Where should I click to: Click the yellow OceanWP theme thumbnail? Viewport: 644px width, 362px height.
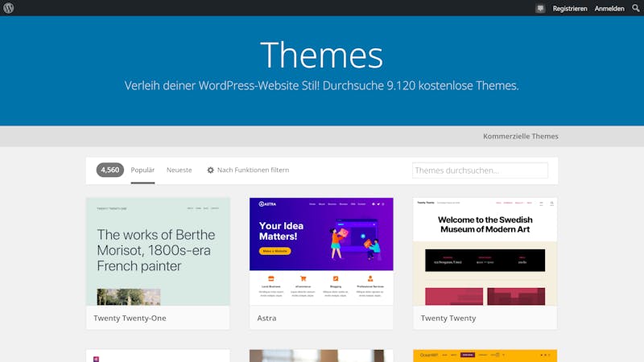pyautogui.click(x=485, y=356)
